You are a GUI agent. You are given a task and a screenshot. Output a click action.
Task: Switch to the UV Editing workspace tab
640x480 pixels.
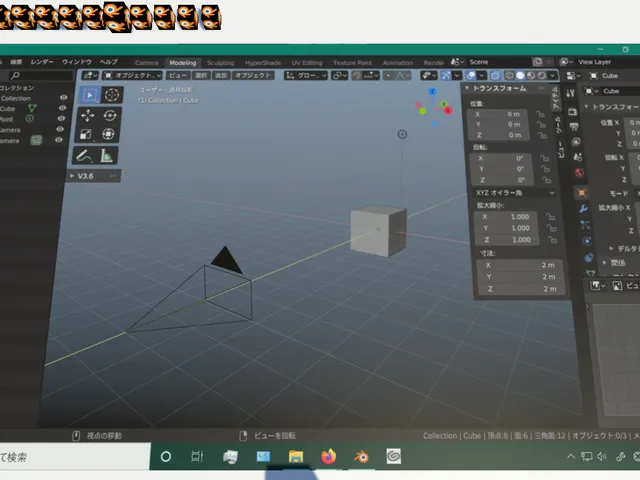(307, 63)
